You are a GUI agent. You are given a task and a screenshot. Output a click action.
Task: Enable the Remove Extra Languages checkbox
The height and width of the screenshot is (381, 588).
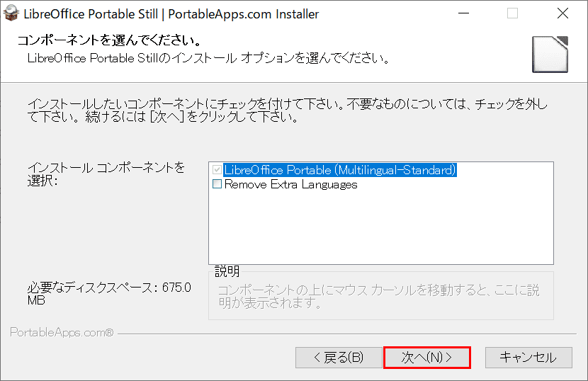(217, 183)
